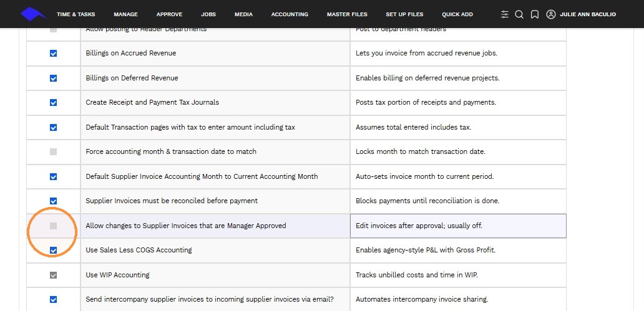Expand the Accounting menu
The image size is (644, 311).
point(290,14)
